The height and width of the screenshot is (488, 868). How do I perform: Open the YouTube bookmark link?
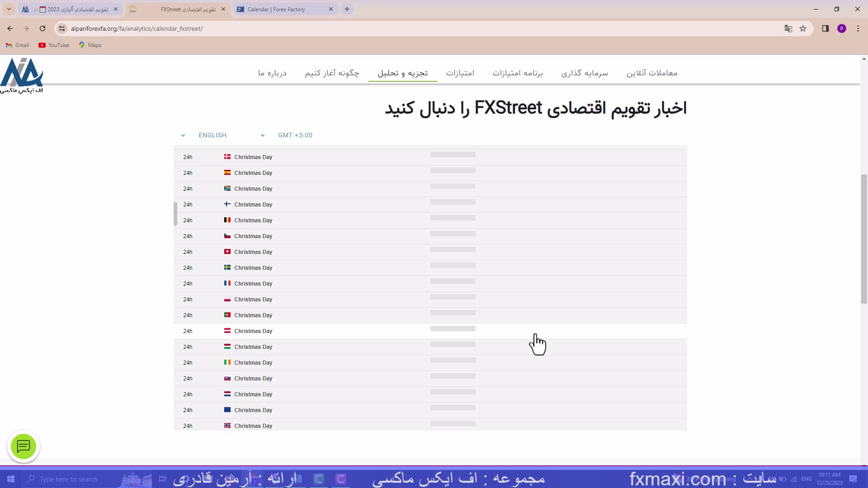click(x=54, y=45)
